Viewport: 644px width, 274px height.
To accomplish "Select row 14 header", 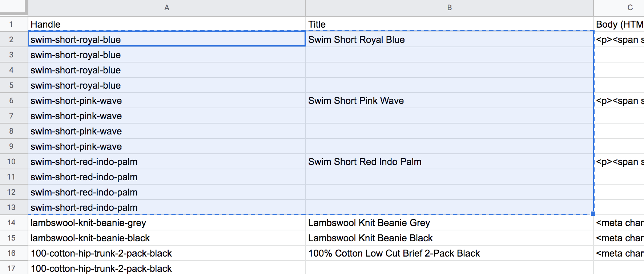I will tap(12, 223).
